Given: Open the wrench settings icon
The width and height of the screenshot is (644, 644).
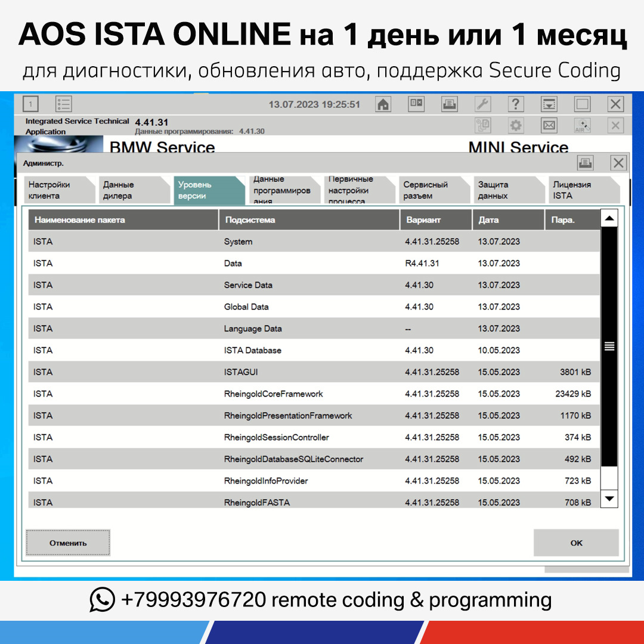Looking at the screenshot, I should [x=482, y=104].
